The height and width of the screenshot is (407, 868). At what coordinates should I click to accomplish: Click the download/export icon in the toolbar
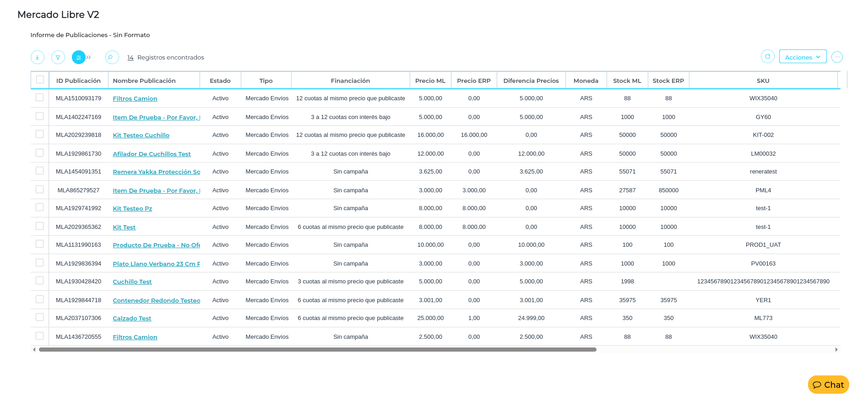[x=38, y=57]
